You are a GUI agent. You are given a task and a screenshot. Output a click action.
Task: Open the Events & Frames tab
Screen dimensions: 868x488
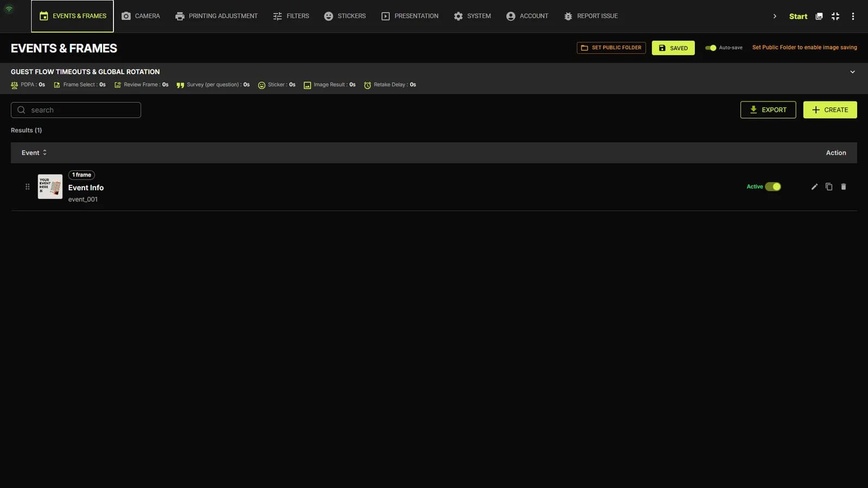pyautogui.click(x=72, y=16)
